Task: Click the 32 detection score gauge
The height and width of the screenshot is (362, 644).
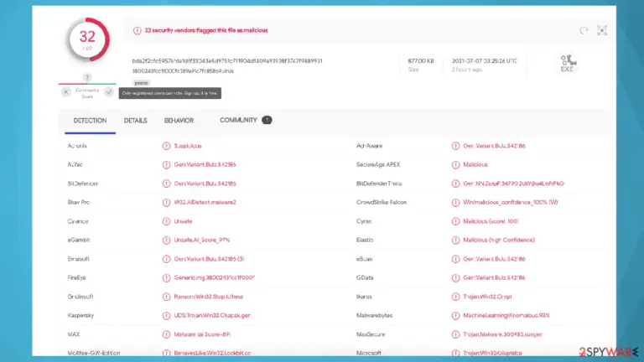Action: click(x=87, y=40)
